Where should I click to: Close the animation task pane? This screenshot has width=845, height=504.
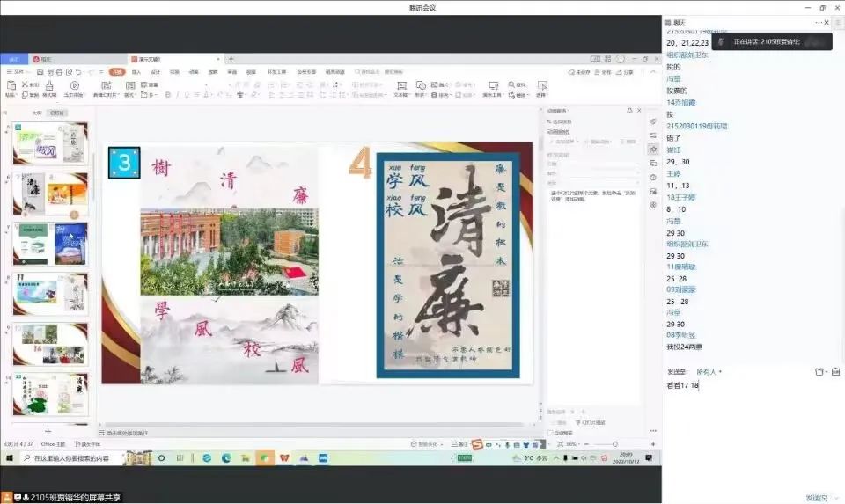[x=639, y=111]
